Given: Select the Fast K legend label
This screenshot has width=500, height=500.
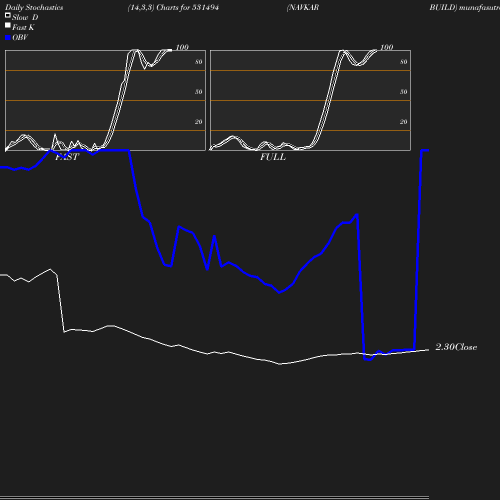Looking at the screenshot, I should 23,27.
